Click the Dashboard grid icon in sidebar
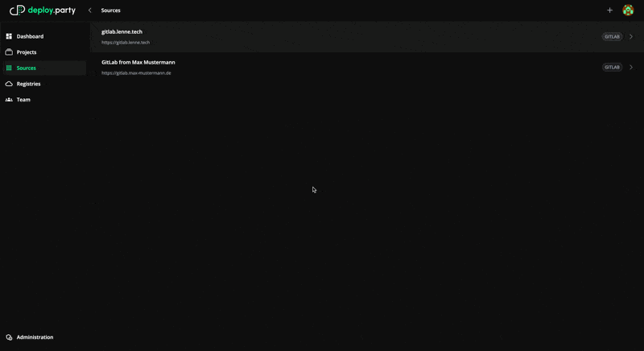The image size is (644, 351). click(x=9, y=36)
